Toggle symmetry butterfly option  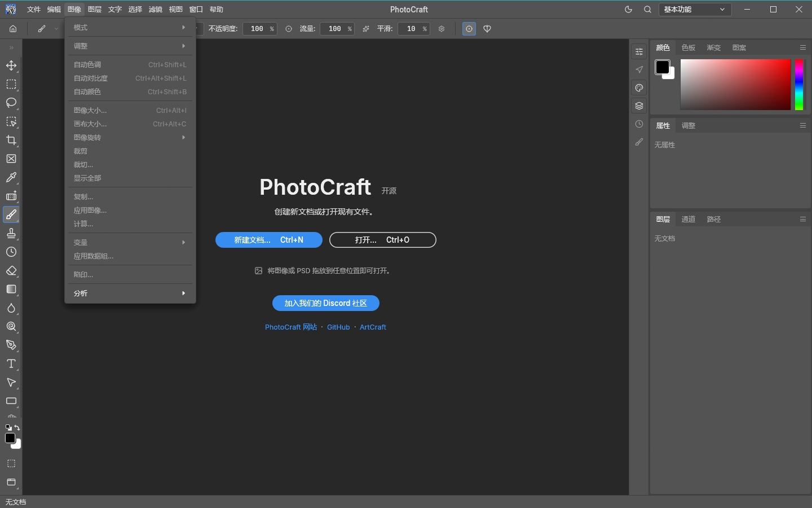click(x=487, y=29)
